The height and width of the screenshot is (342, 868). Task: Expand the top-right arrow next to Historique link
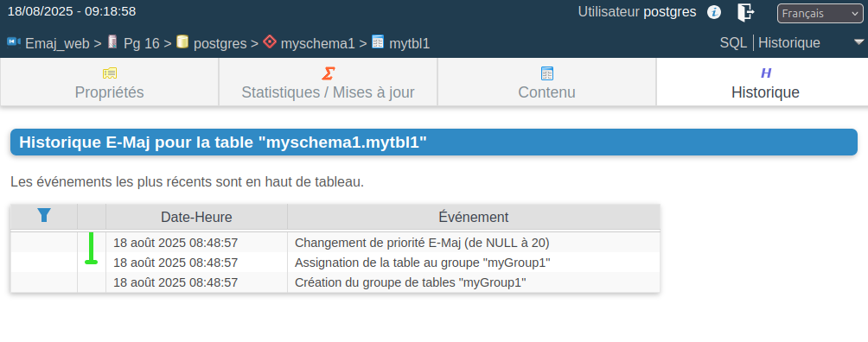(x=858, y=42)
